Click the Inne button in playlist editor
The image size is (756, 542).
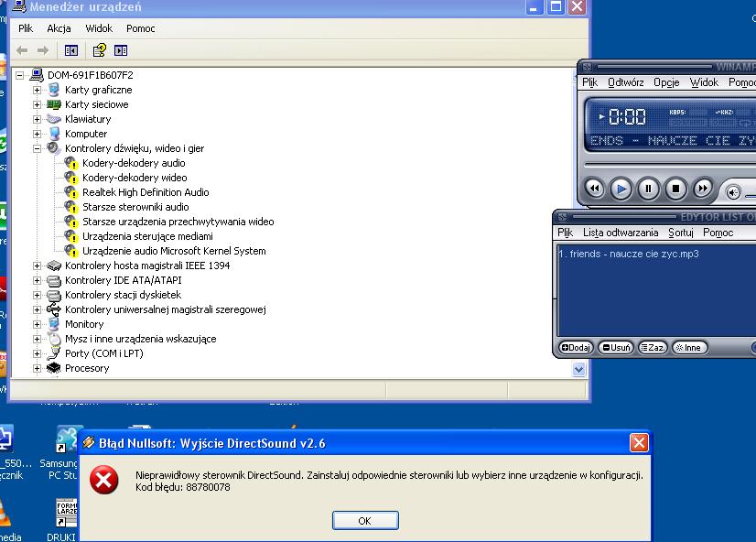(689, 348)
